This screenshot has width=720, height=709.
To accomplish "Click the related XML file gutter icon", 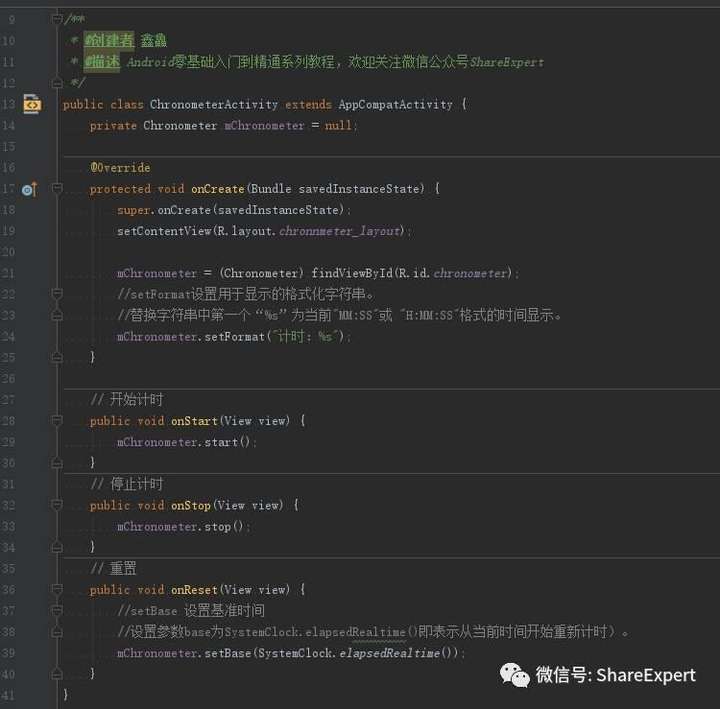I will pos(32,104).
